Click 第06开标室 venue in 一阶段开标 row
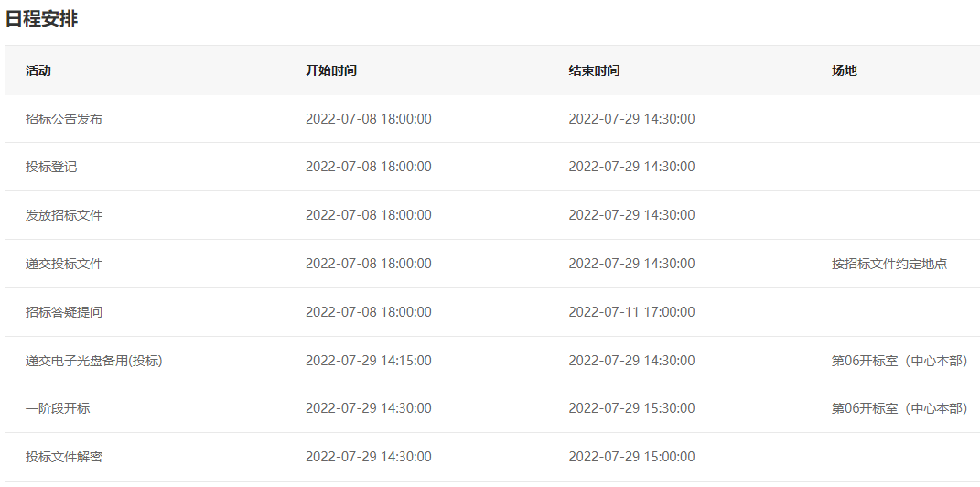This screenshot has width=980, height=487. click(x=900, y=409)
